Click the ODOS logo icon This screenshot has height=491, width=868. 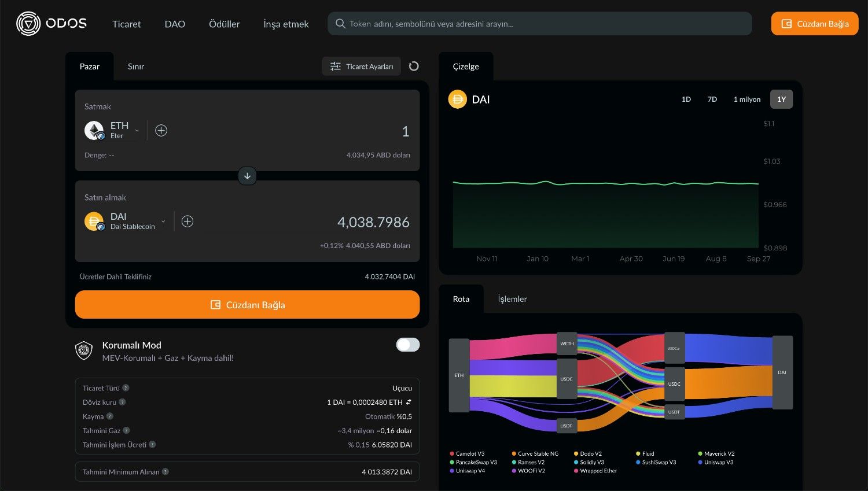pyautogui.click(x=28, y=24)
